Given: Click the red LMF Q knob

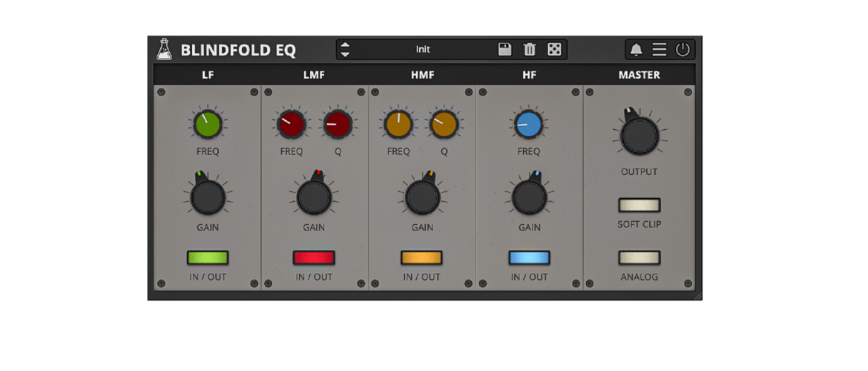Looking at the screenshot, I should tap(338, 124).
